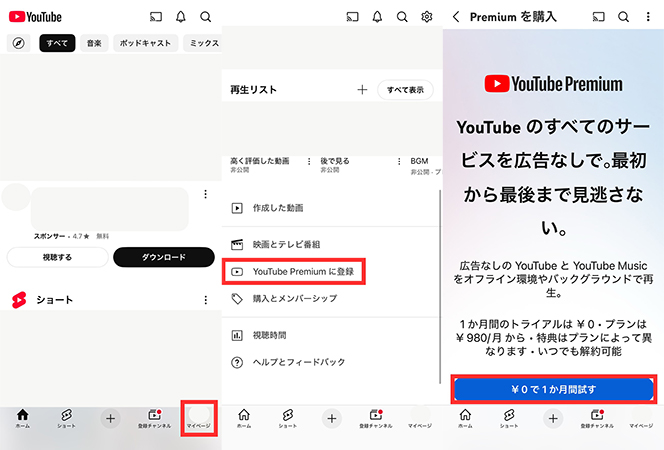The height and width of the screenshot is (450, 664).
Task: Open options for 後で見る playlist
Action: click(399, 161)
